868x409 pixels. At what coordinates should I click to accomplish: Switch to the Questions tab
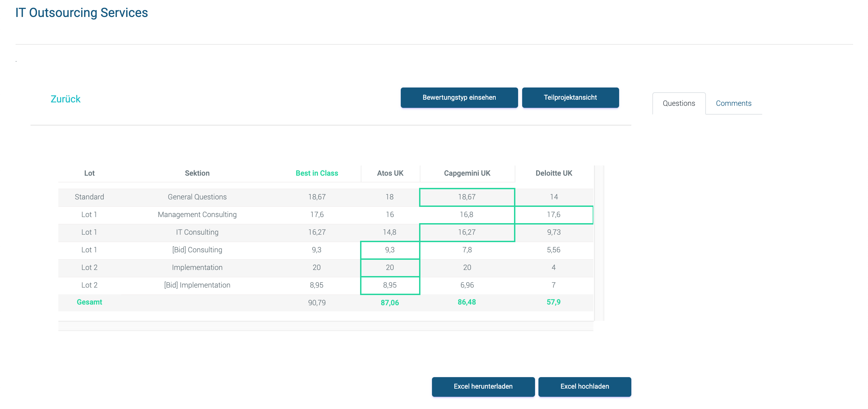click(x=679, y=103)
